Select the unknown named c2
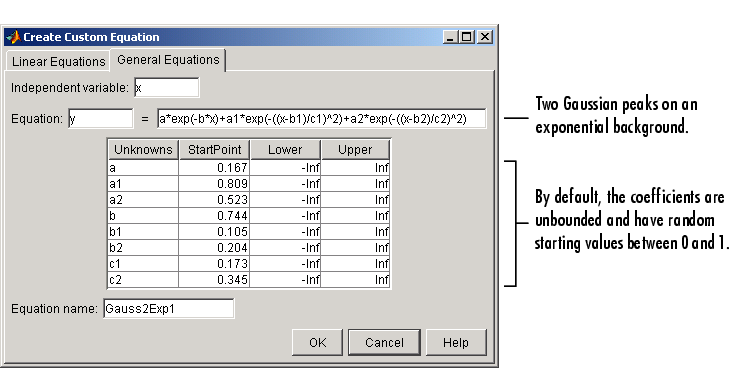 (143, 279)
